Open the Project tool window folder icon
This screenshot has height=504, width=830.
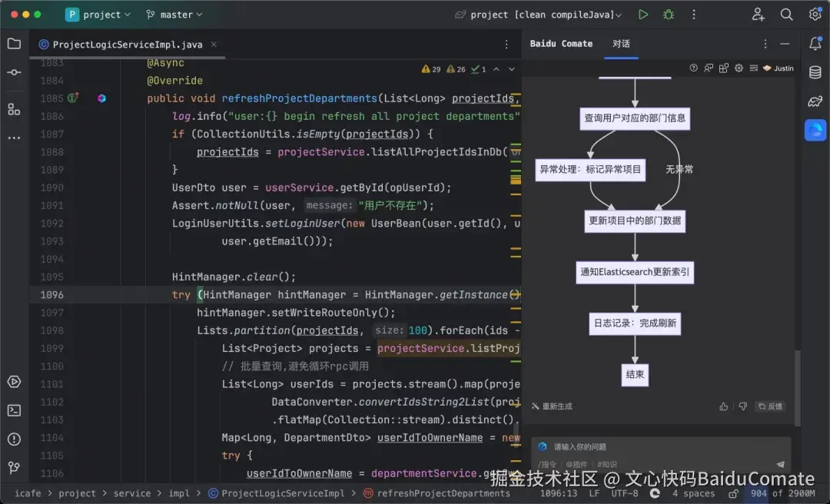[x=15, y=44]
